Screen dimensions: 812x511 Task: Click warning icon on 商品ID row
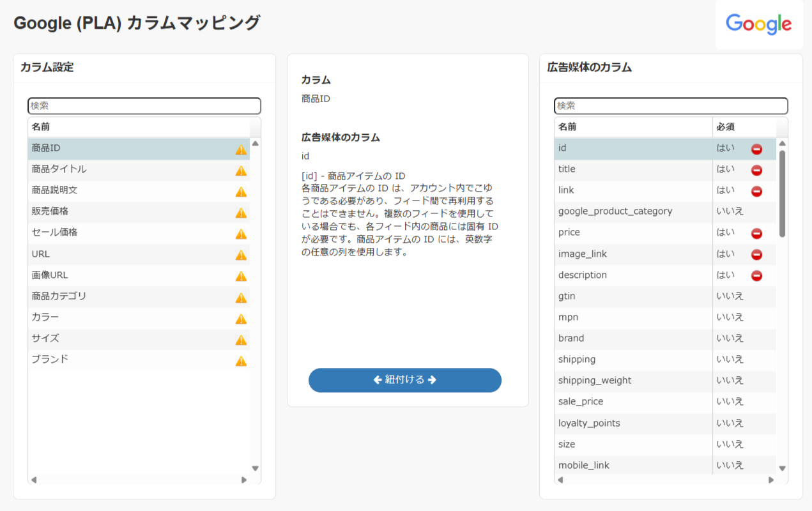[241, 149]
